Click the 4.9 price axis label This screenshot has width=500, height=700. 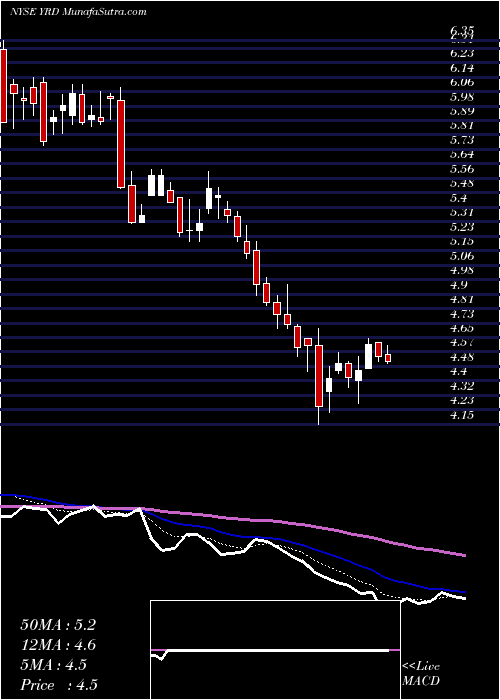[x=458, y=285]
